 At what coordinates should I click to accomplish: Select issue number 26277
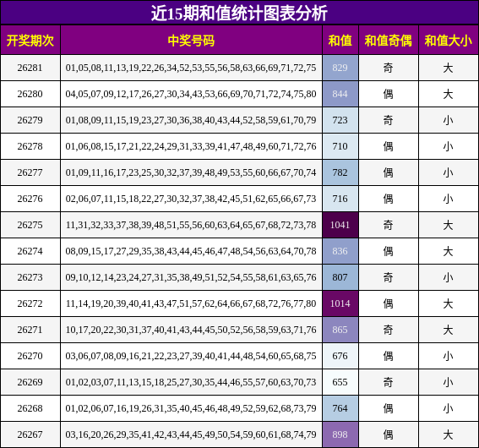click(30, 172)
